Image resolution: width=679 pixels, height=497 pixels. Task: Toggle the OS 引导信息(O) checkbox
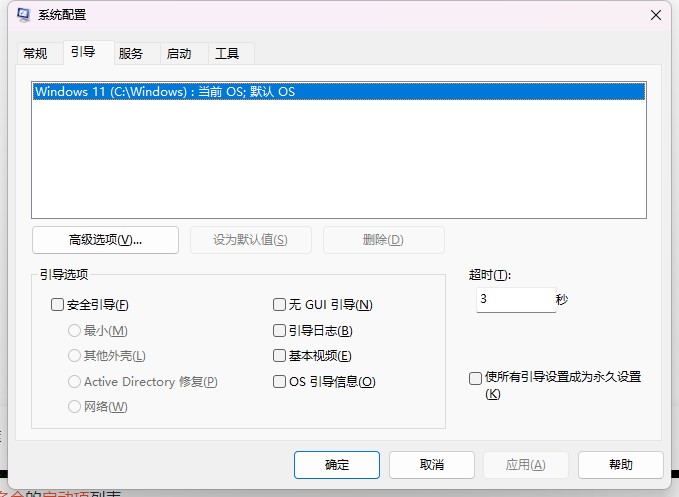click(x=279, y=381)
